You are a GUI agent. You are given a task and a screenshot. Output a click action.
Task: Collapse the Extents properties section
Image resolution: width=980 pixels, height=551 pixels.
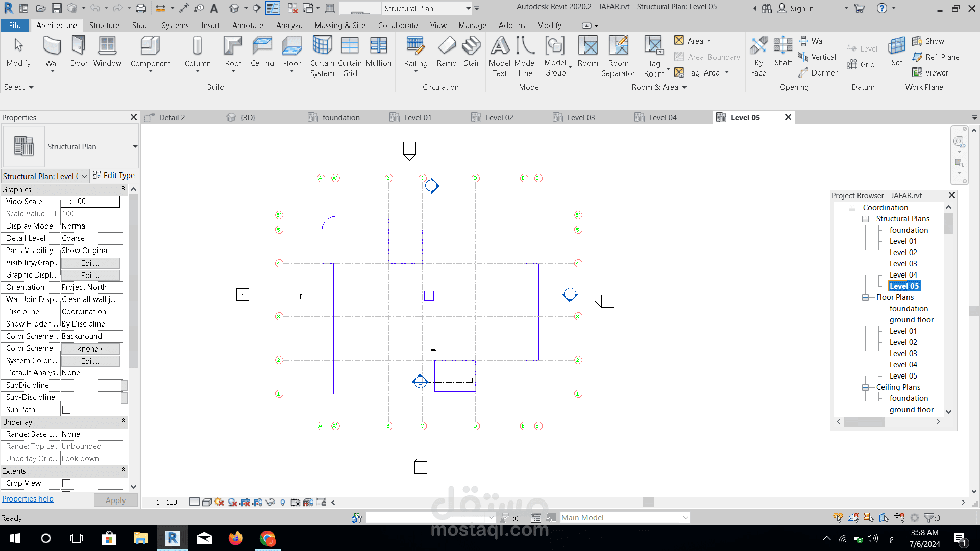(x=123, y=470)
